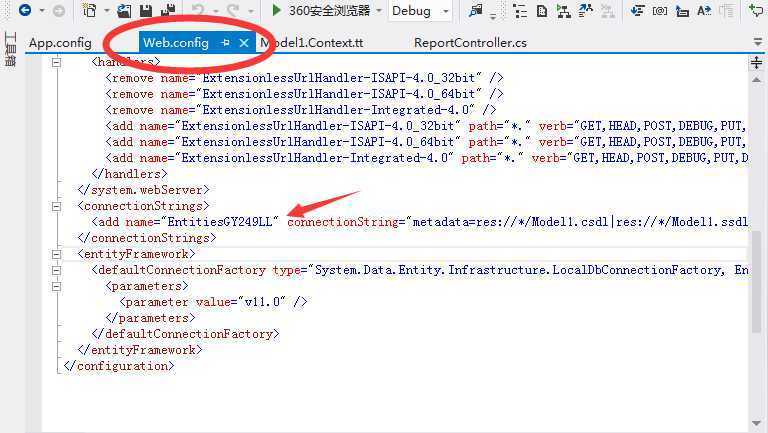Screen dimensions: 768x433
Task: Collapse the handlers node
Action: pos(56,62)
